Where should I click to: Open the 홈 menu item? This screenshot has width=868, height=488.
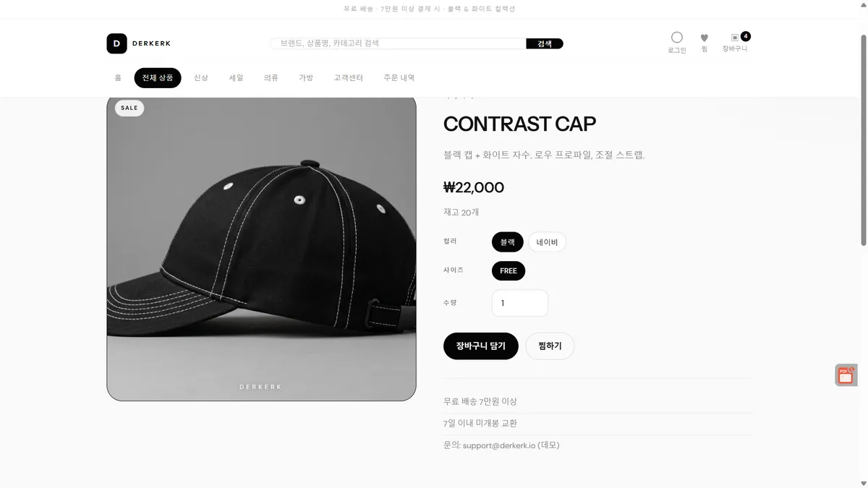(x=118, y=77)
